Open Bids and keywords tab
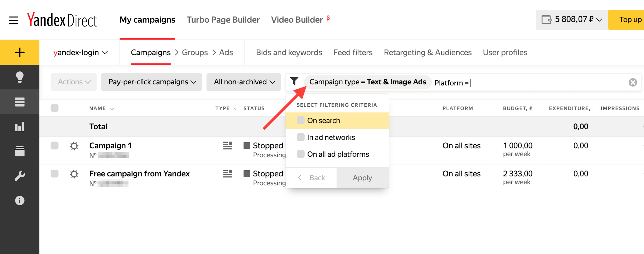Image resolution: width=644 pixels, height=254 pixels. click(289, 52)
